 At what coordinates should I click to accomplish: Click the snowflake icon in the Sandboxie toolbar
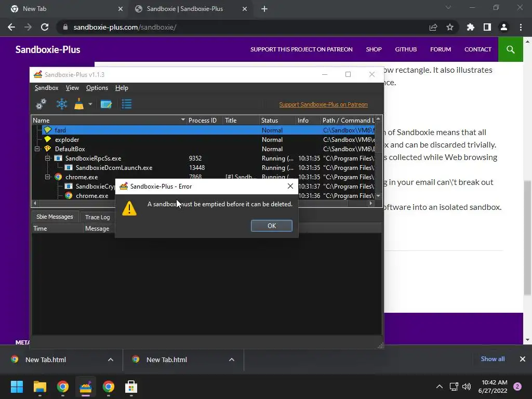61,104
